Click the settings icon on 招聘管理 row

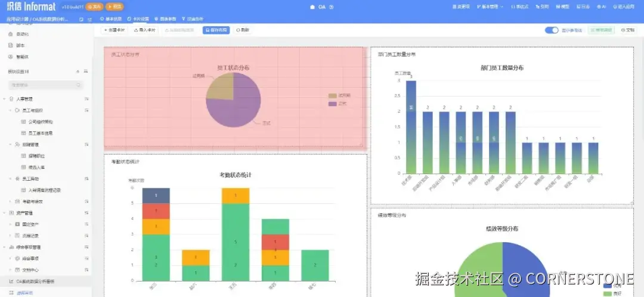[x=86, y=144]
